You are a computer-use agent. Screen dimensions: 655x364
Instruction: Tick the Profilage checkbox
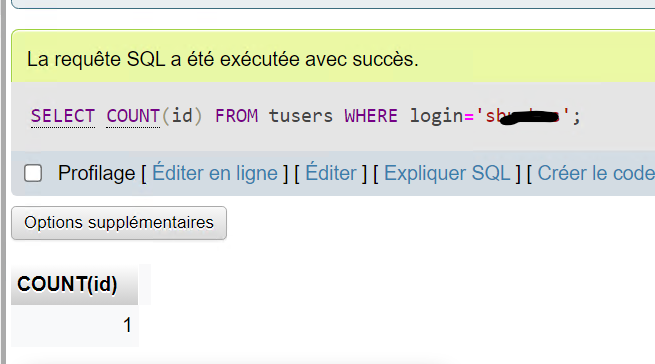coord(33,173)
